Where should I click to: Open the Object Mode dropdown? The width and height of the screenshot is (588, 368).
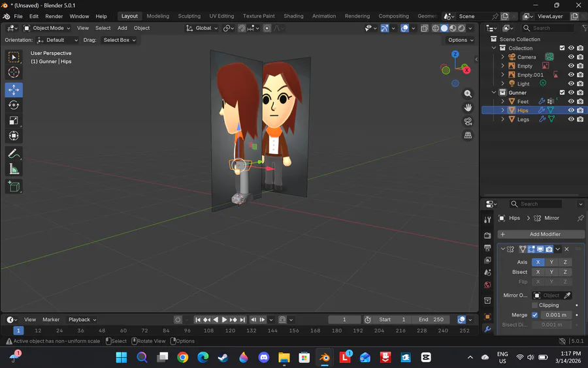coord(48,28)
